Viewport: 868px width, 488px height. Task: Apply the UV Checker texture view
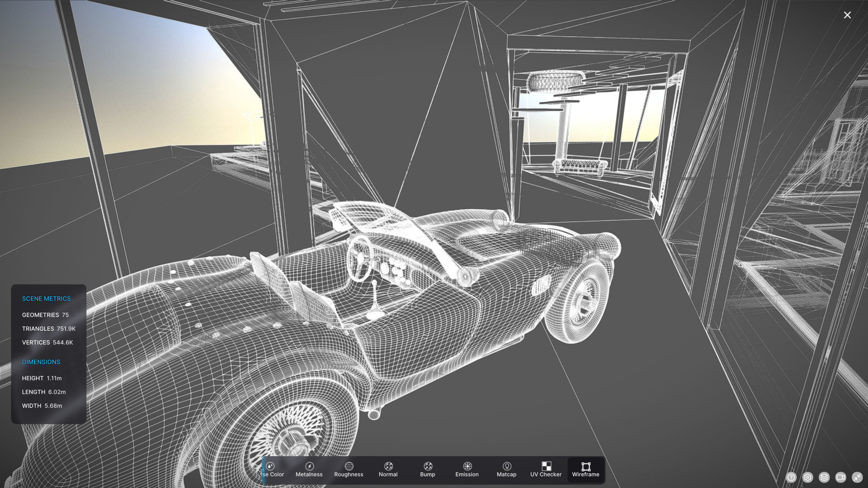click(546, 470)
